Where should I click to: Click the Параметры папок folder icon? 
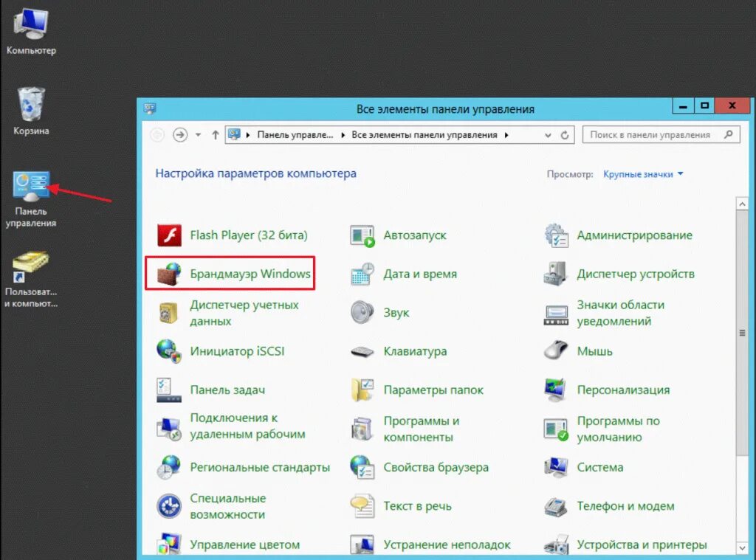pos(362,390)
